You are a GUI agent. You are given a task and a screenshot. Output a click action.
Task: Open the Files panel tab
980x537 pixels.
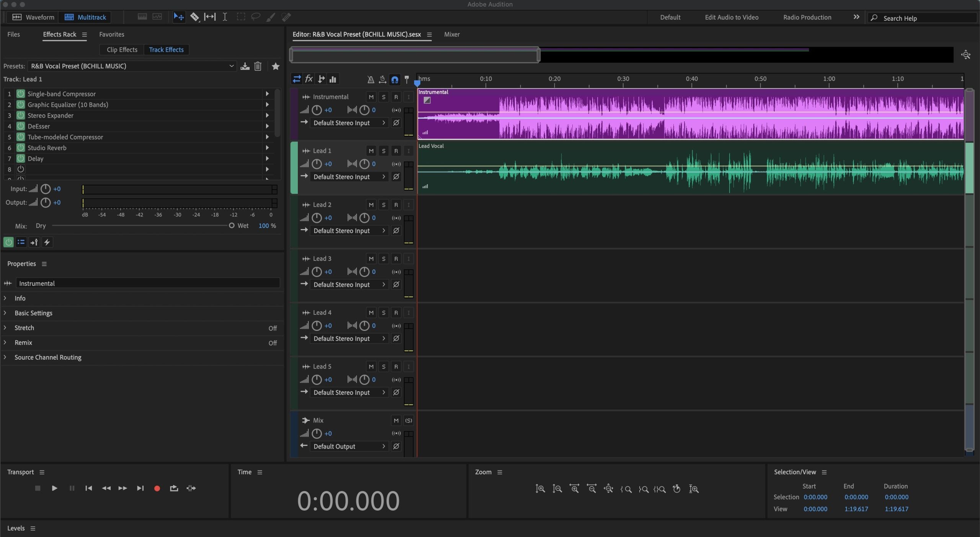point(13,34)
